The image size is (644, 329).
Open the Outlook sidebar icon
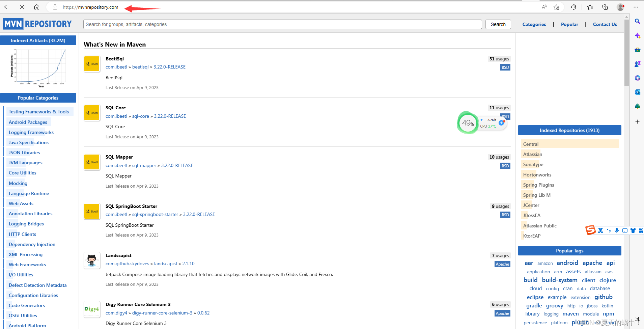pos(637,92)
